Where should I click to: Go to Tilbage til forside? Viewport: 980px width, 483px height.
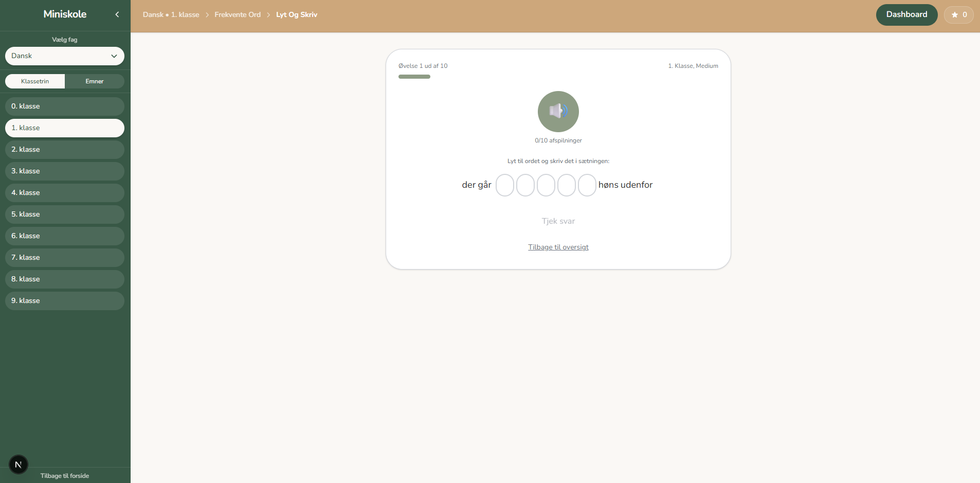coord(65,476)
